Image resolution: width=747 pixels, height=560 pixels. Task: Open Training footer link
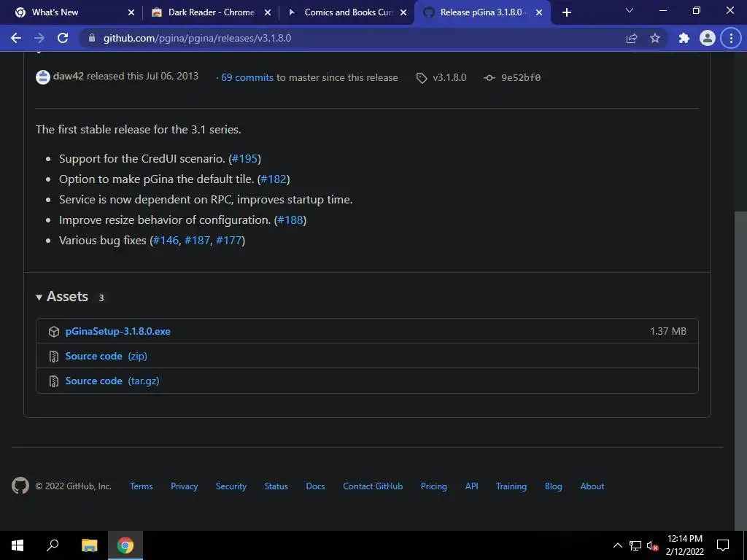(511, 486)
